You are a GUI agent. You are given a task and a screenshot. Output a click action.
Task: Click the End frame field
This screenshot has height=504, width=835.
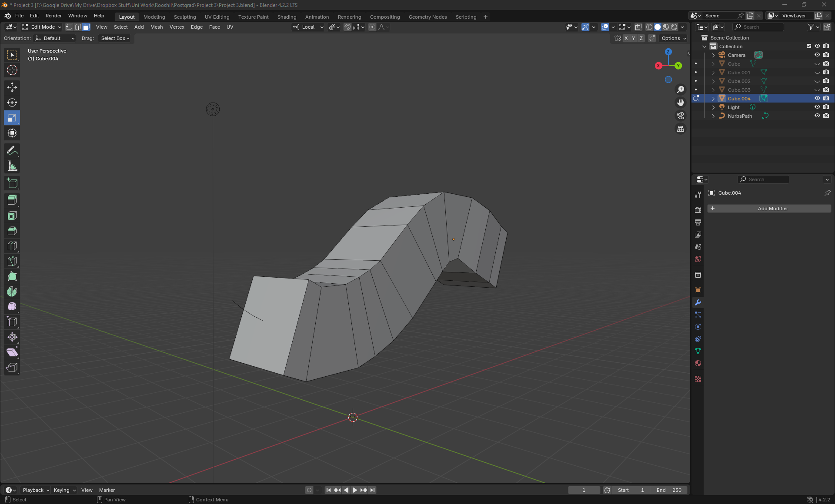[669, 490]
